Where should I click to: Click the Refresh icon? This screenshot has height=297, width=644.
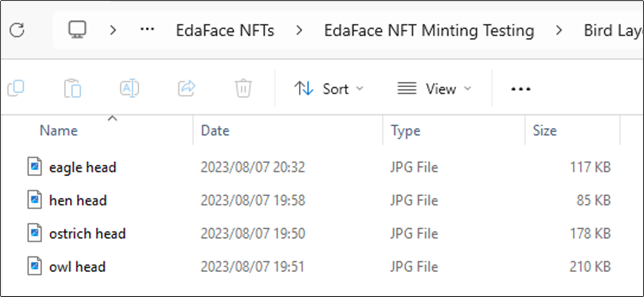click(17, 31)
